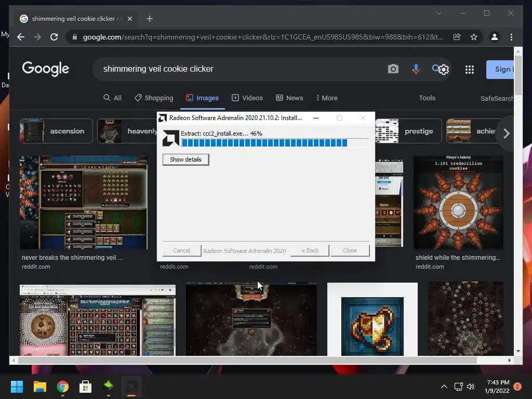Open File Explorer from taskbar

coord(39,387)
